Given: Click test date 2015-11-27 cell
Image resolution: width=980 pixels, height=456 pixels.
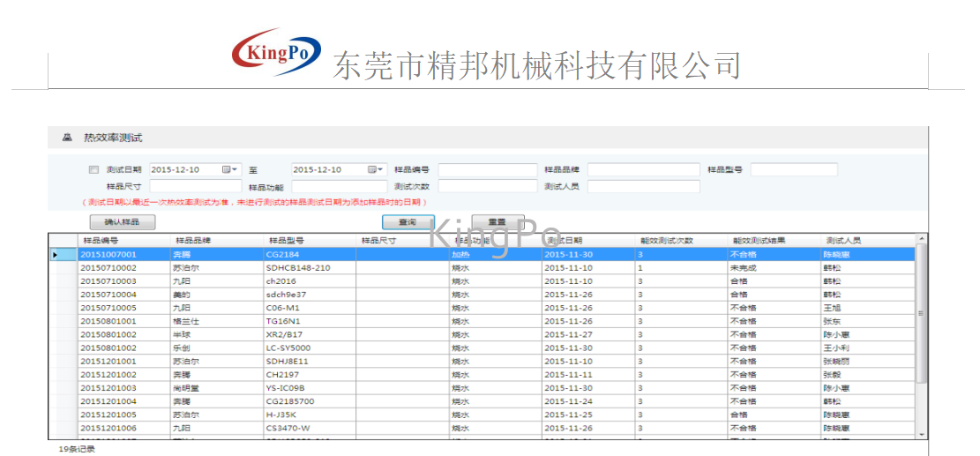Looking at the screenshot, I should [x=588, y=334].
